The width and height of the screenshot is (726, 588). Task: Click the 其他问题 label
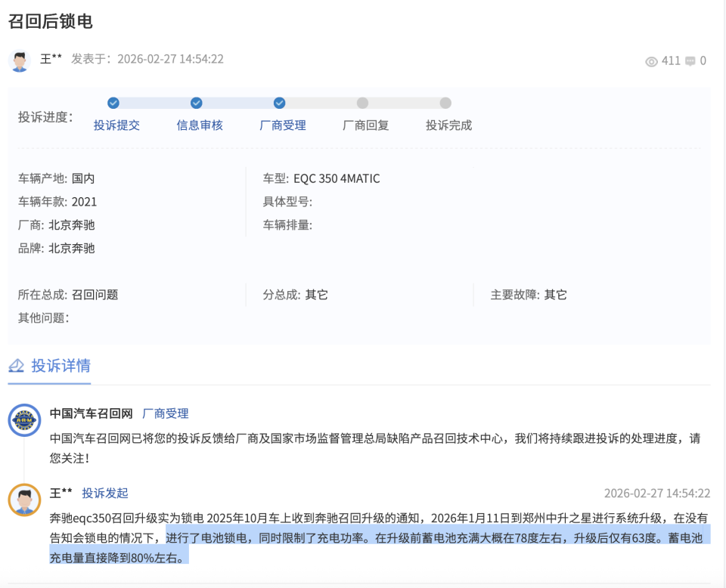44,318
